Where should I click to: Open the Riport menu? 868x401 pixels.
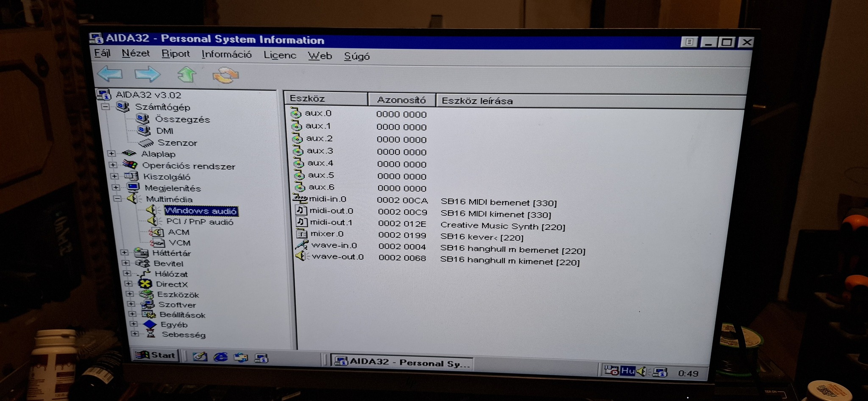tap(175, 54)
